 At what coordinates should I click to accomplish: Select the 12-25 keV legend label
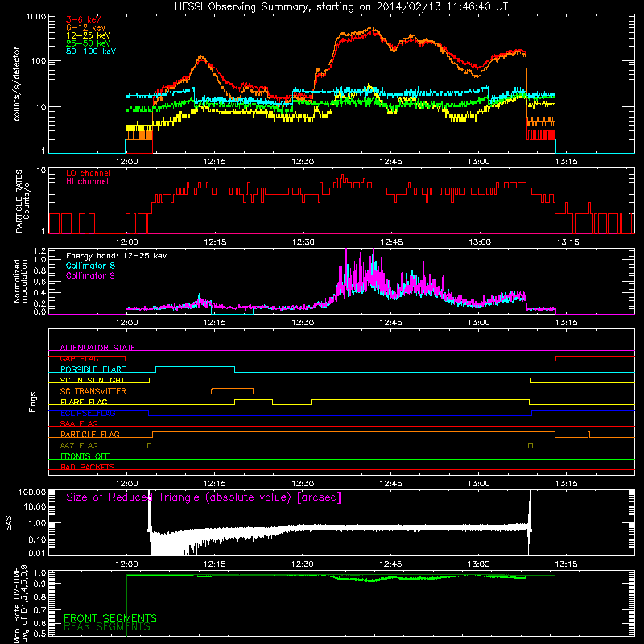(x=89, y=35)
